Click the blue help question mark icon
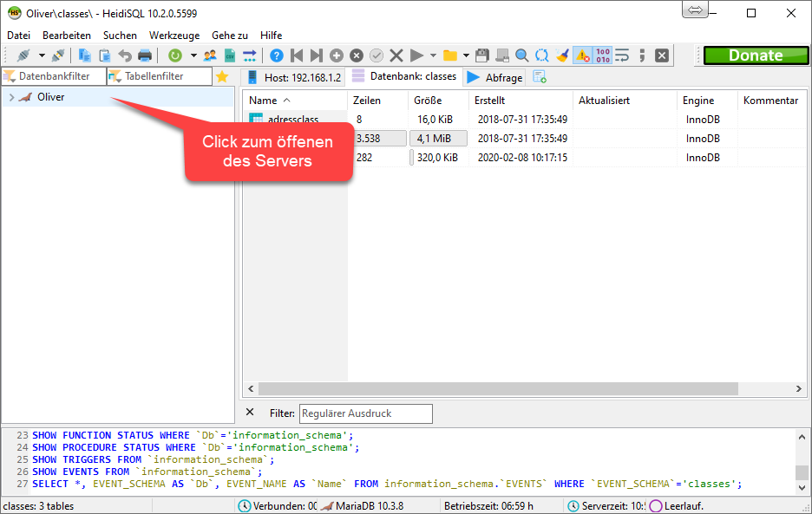The height and width of the screenshot is (514, 812). tap(277, 55)
